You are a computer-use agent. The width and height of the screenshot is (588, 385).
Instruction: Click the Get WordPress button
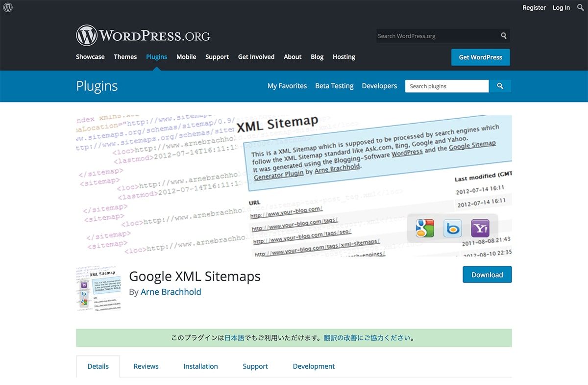480,57
